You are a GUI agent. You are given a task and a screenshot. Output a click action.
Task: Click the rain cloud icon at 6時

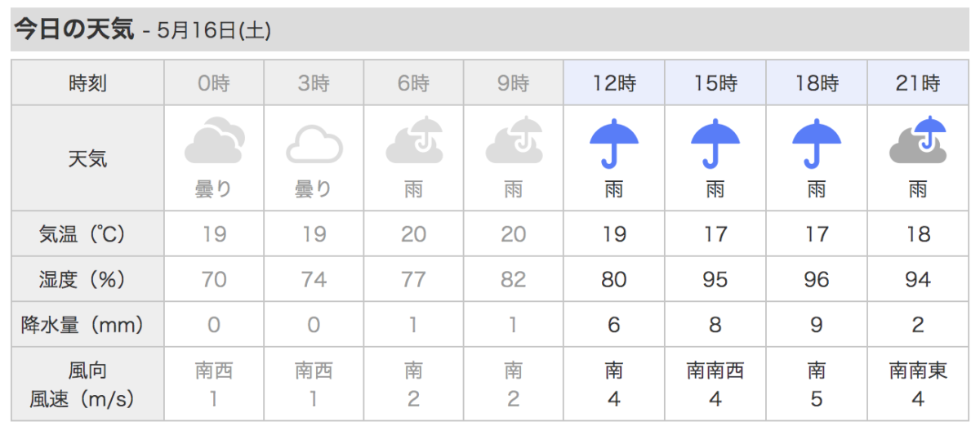pos(415,140)
